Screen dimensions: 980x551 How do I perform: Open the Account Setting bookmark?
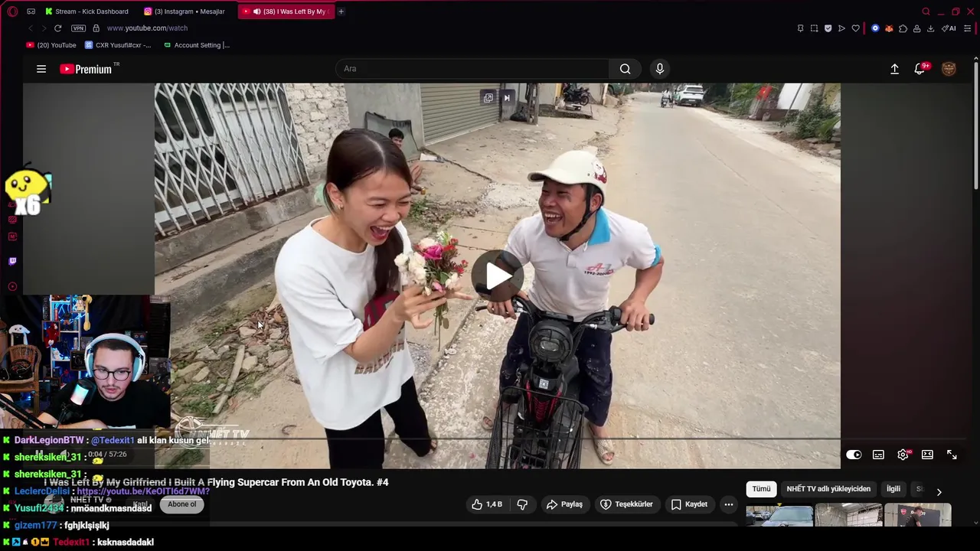[197, 45]
